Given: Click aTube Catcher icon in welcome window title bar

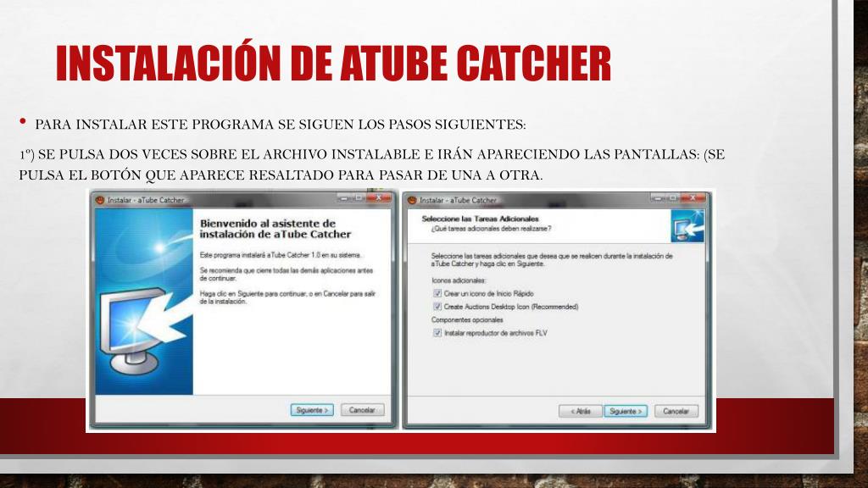Looking at the screenshot, I should click(x=100, y=200).
